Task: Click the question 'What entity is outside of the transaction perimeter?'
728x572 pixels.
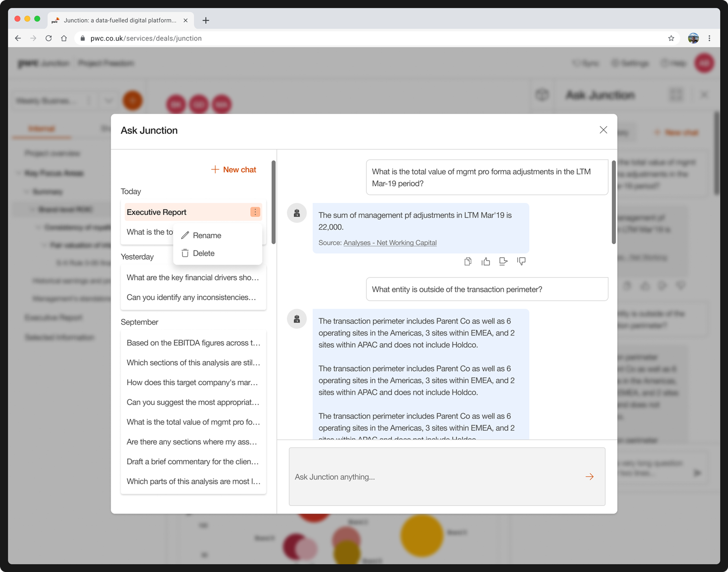Action: (487, 289)
